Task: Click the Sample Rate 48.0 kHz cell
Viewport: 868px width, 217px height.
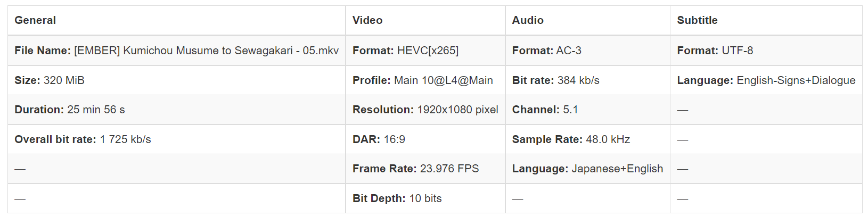Action: (x=571, y=139)
